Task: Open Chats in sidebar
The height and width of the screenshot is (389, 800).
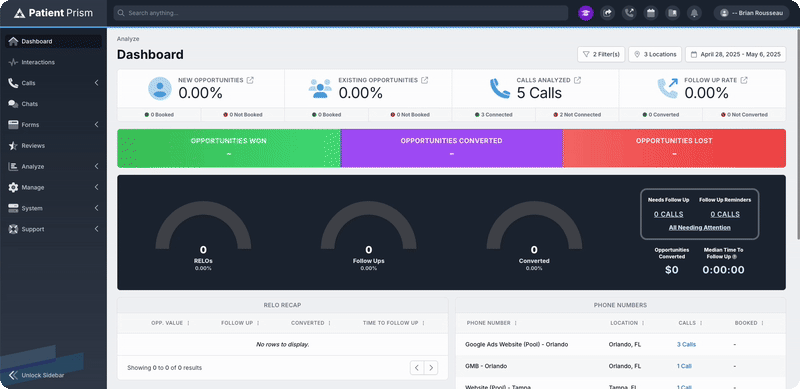Action: [53, 104]
